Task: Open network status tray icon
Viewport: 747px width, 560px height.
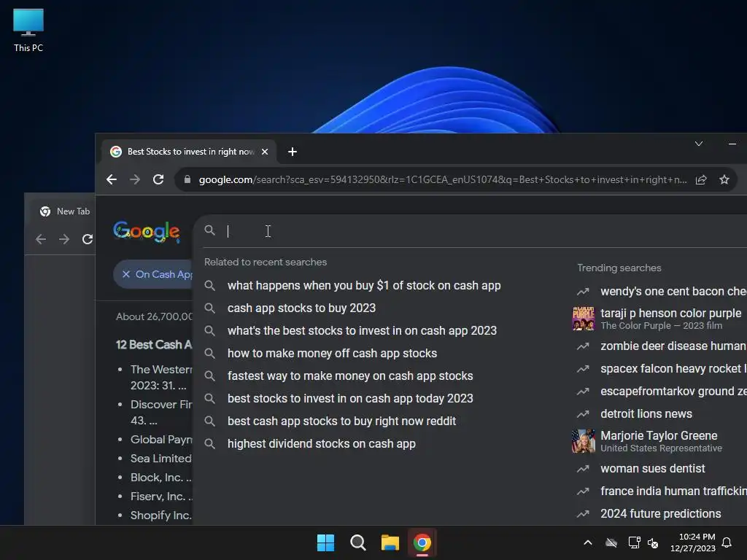Action: pos(634,542)
